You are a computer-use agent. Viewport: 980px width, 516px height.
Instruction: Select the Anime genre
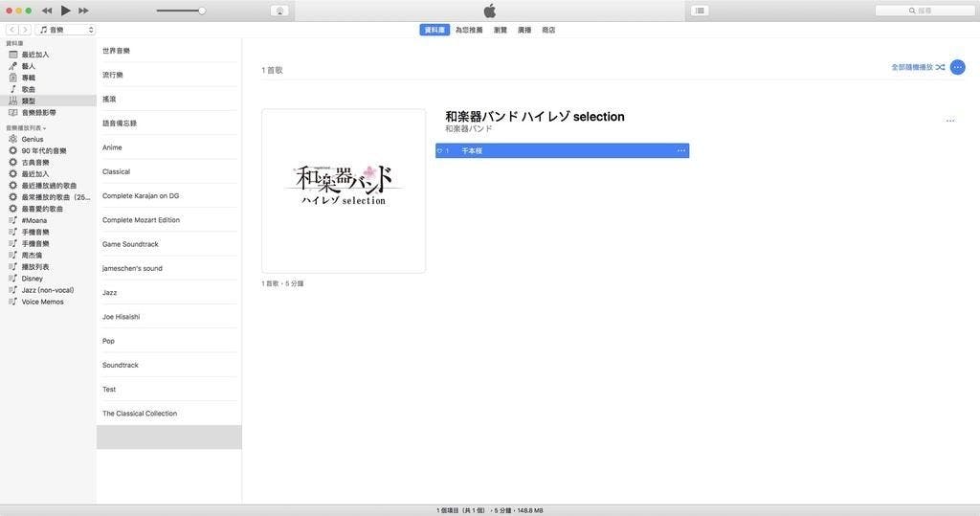168,147
